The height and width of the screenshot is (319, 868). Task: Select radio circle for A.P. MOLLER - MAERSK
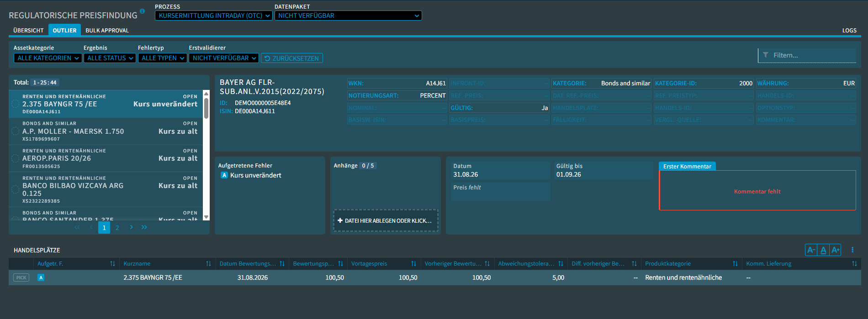pyautogui.click(x=15, y=131)
